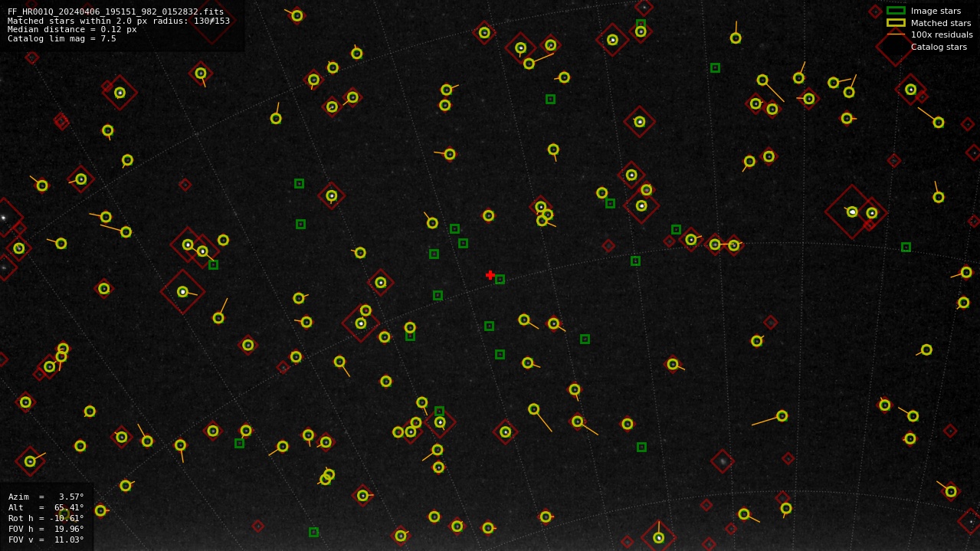Click the 'FOV v = 11.03°' readout
980x551 pixels.
pyautogui.click(x=46, y=540)
